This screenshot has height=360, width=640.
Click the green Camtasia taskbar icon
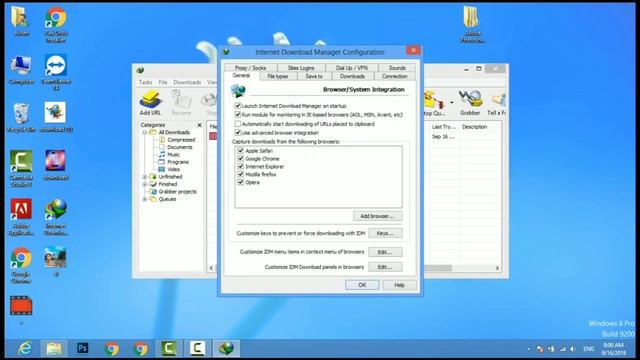(169, 348)
